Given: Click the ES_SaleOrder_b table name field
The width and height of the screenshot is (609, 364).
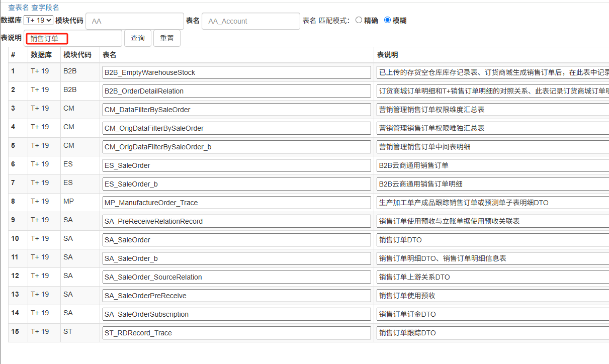Looking at the screenshot, I should (x=236, y=184).
